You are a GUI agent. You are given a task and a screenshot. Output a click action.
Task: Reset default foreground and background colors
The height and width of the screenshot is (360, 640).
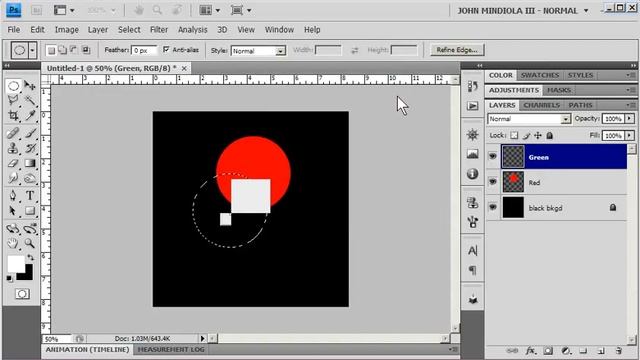coord(9,278)
